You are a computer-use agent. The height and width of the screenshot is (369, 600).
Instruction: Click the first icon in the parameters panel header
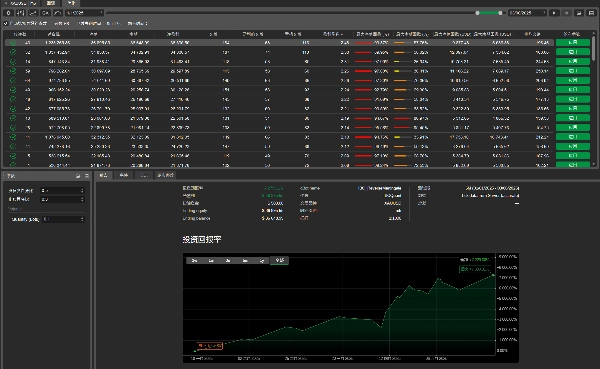tap(78, 176)
